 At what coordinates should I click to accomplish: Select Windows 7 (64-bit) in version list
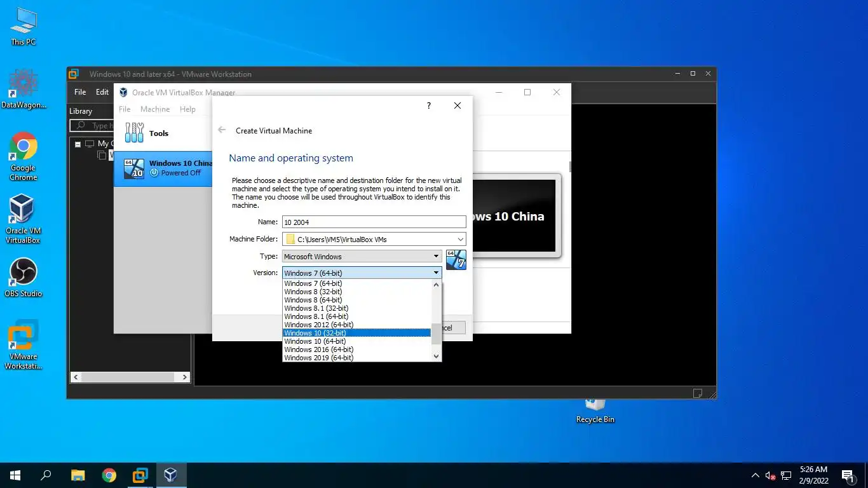(x=356, y=283)
